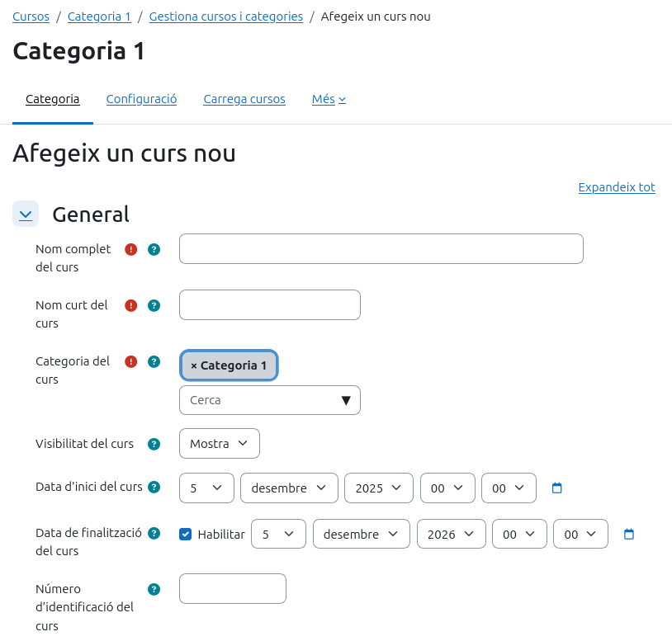Click the Expandeix tot link
672x641 pixels.
point(616,187)
